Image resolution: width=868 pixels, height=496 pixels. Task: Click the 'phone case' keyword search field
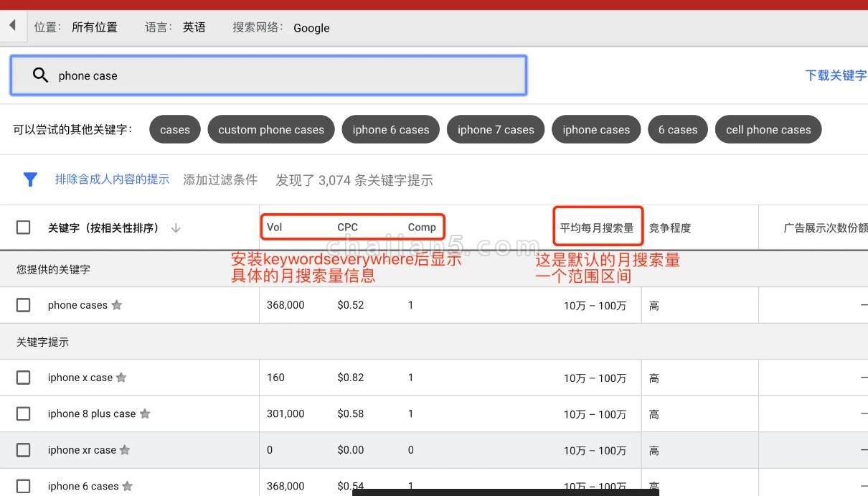point(287,75)
